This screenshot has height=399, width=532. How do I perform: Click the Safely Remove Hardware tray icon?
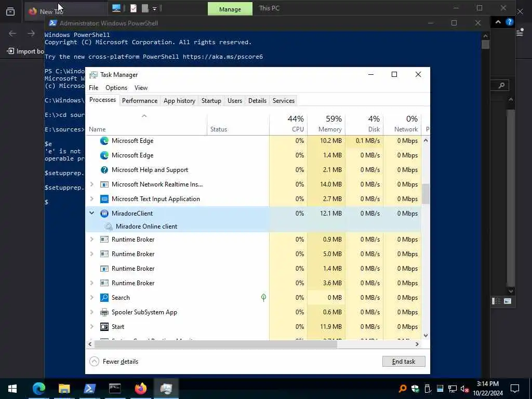(x=428, y=389)
